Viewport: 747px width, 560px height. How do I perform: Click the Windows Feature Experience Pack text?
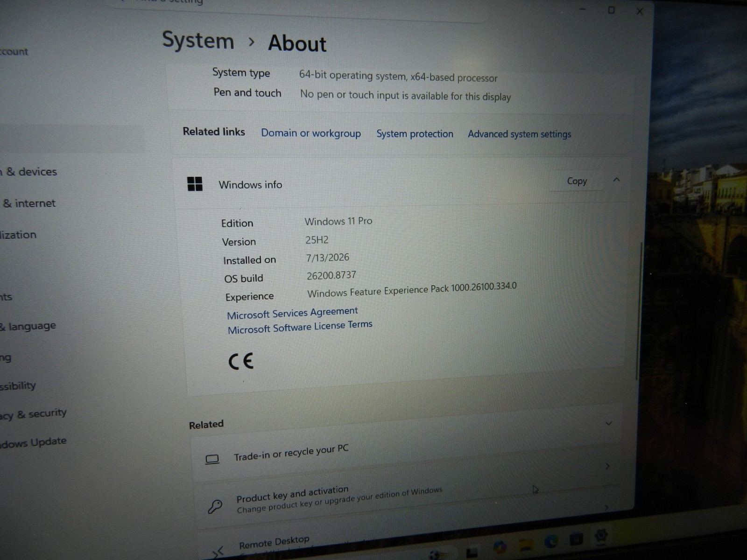click(x=412, y=289)
